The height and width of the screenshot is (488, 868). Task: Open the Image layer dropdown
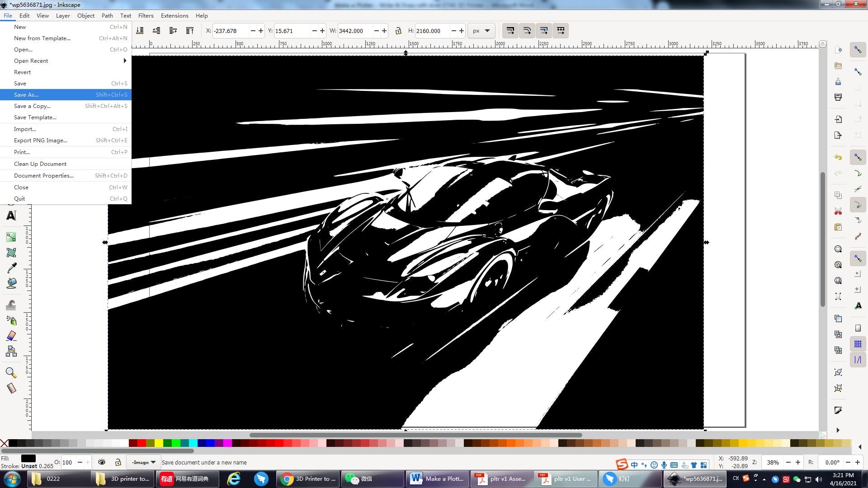click(143, 462)
